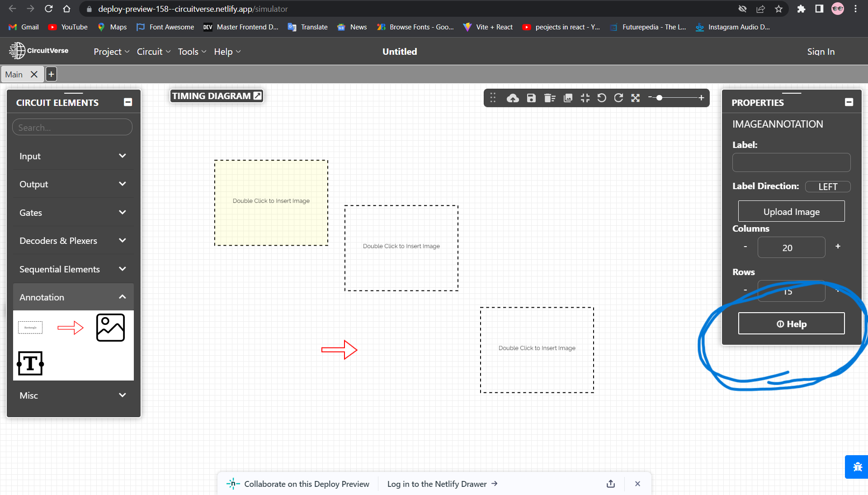Screen dimensions: 868x495
Task: Click the Sign In link
Action: [821, 52]
